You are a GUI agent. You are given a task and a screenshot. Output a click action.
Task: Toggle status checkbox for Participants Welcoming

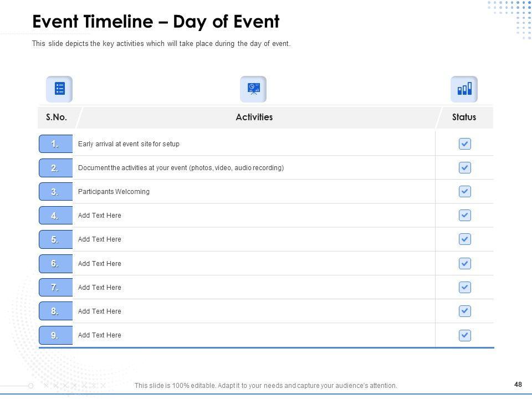465,192
